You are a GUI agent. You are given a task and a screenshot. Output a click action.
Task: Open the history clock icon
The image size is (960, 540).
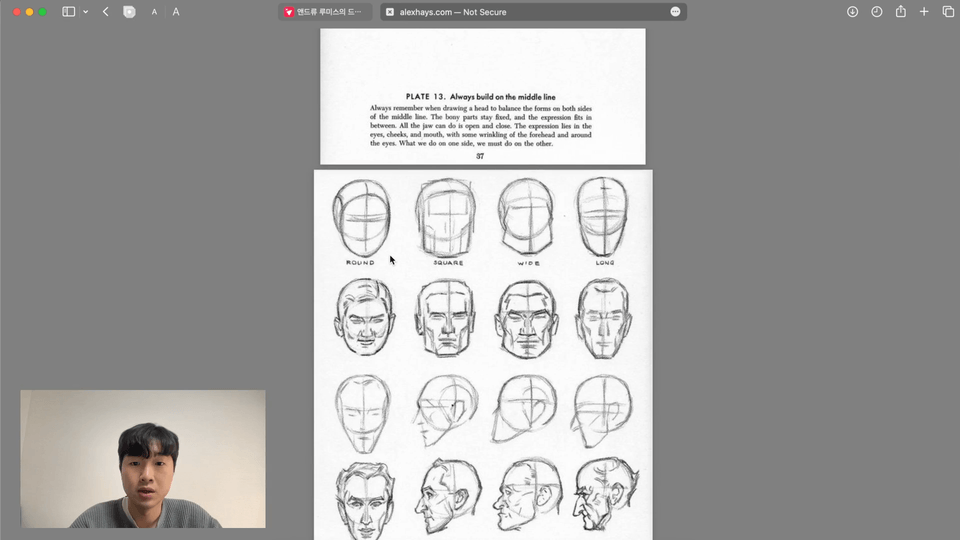pyautogui.click(x=877, y=12)
